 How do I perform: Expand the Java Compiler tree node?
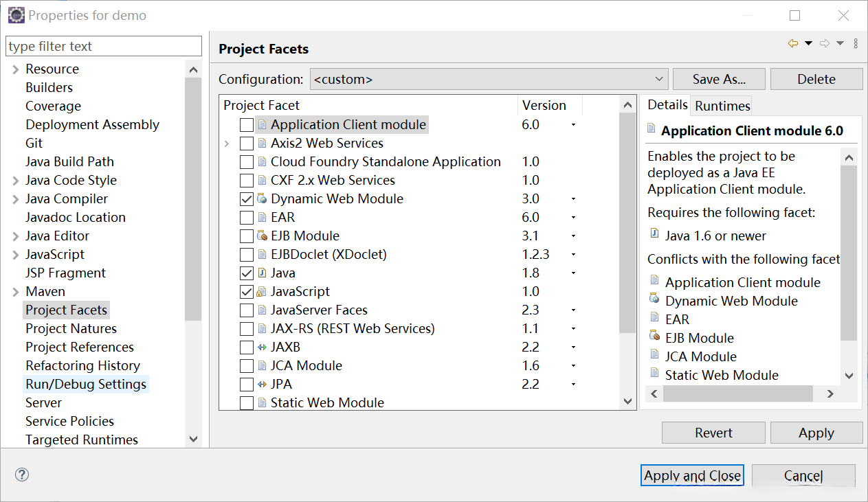point(15,199)
